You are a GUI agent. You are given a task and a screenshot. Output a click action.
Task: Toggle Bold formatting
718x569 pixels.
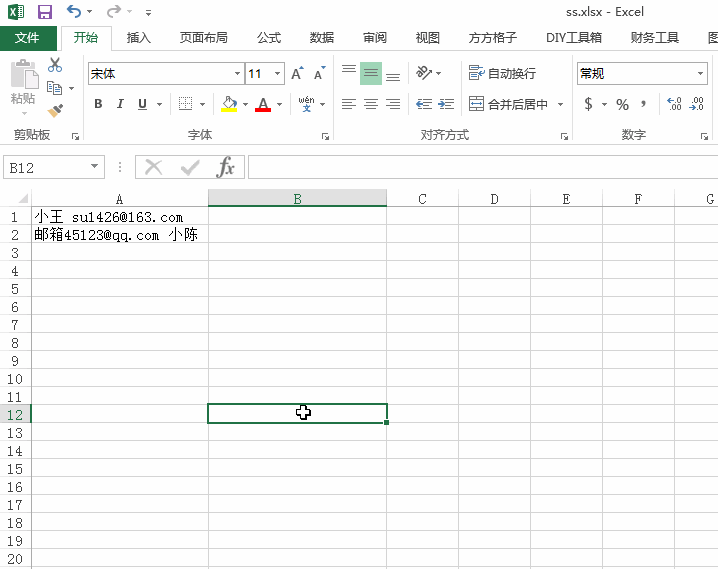[98, 104]
